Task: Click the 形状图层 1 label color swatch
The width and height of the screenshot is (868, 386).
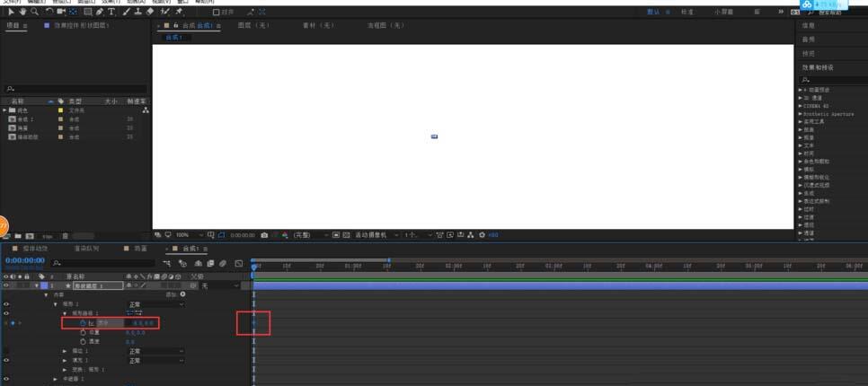Action: point(44,285)
